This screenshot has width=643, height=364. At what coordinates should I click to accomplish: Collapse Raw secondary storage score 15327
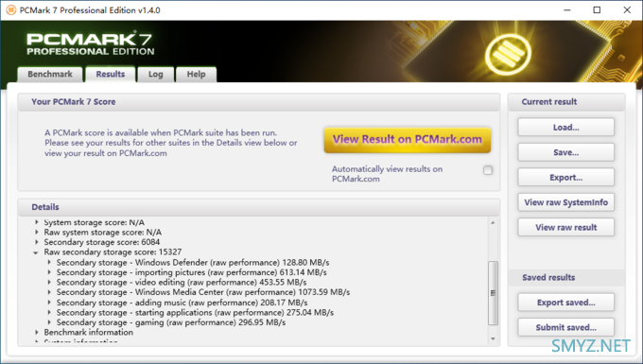(36, 252)
